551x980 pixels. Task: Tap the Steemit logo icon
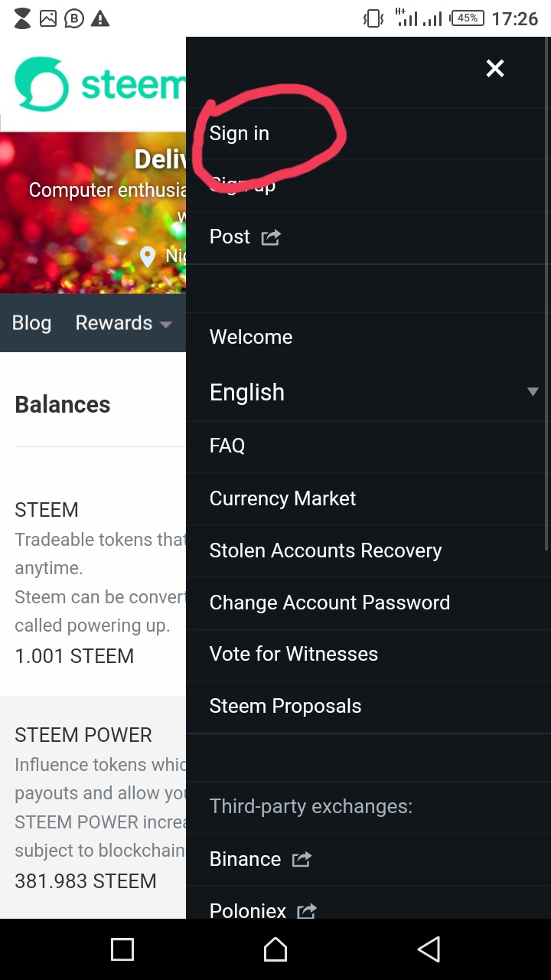point(42,84)
